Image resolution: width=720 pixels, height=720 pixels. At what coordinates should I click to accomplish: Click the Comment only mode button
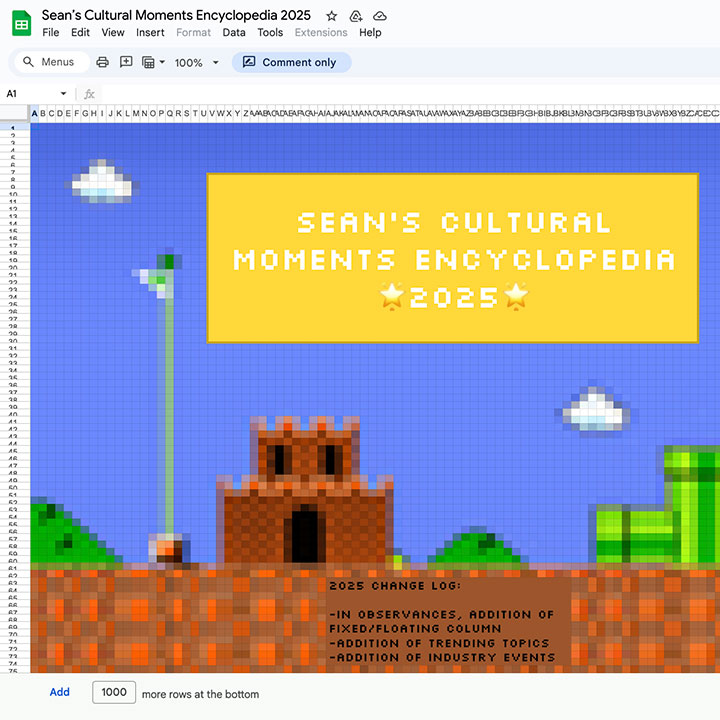tap(292, 62)
